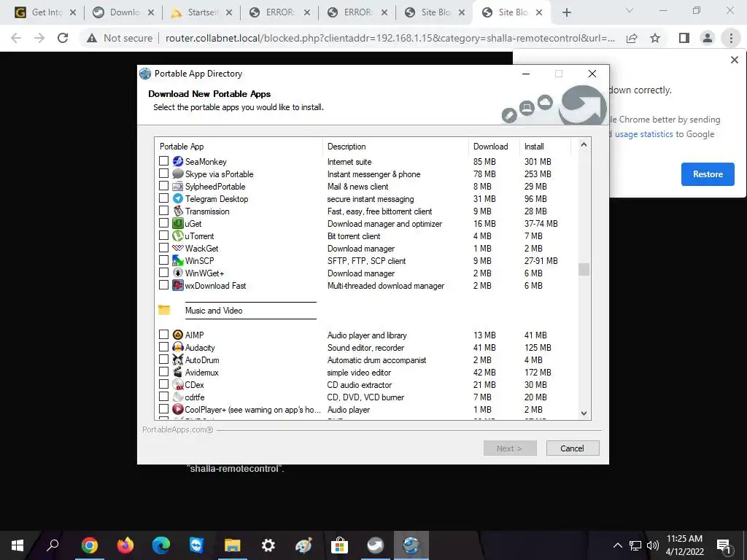This screenshot has width=747, height=560.
Task: Click the uTorrent app icon
Action: click(x=178, y=236)
